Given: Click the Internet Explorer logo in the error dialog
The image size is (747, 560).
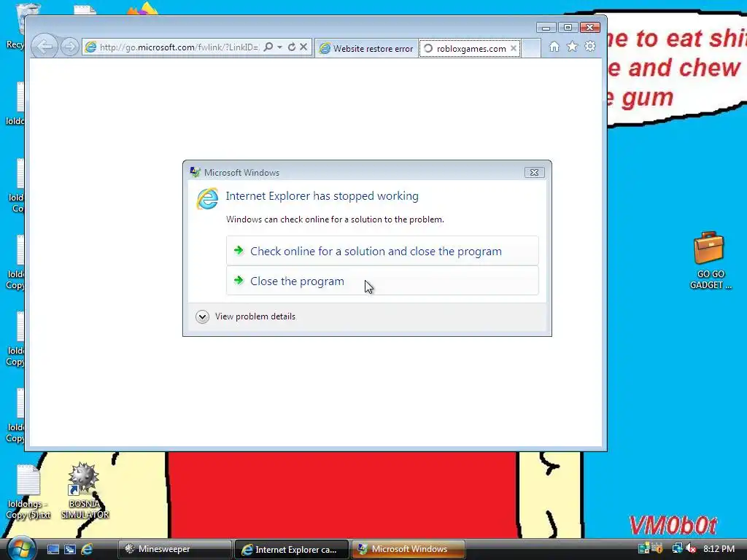Looking at the screenshot, I should tap(207, 198).
